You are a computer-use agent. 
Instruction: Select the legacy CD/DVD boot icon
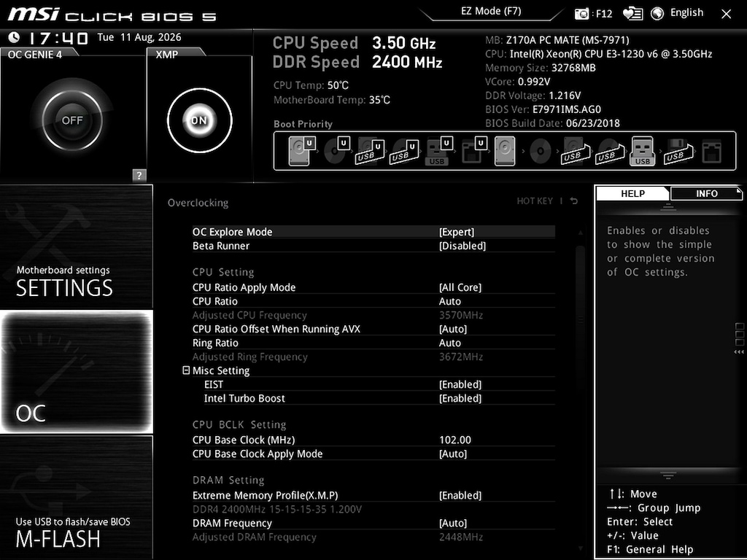(540, 151)
